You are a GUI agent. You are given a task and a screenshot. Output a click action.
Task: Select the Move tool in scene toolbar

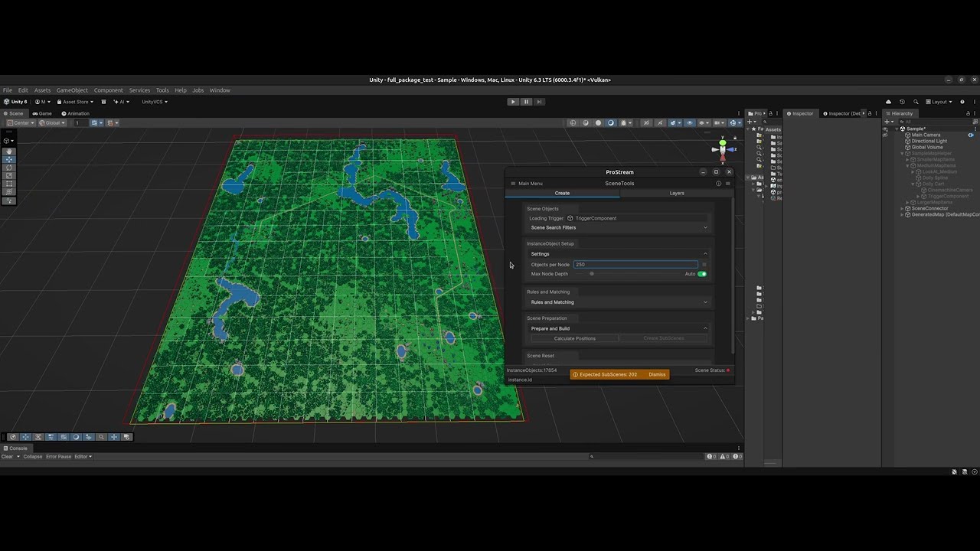9,159
